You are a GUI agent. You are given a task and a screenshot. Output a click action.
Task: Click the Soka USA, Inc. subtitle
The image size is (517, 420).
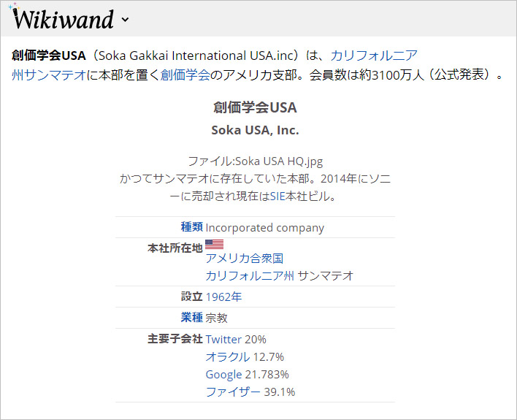pos(255,130)
